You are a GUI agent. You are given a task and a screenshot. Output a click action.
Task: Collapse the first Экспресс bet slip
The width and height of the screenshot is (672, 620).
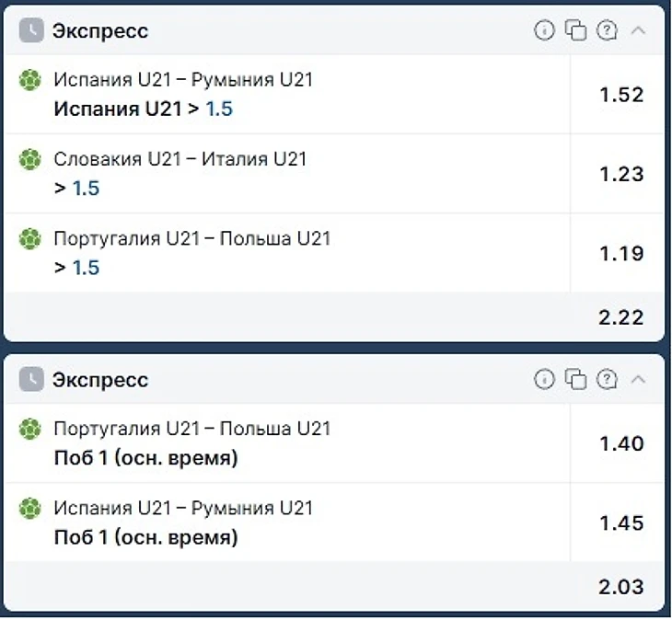point(638,30)
